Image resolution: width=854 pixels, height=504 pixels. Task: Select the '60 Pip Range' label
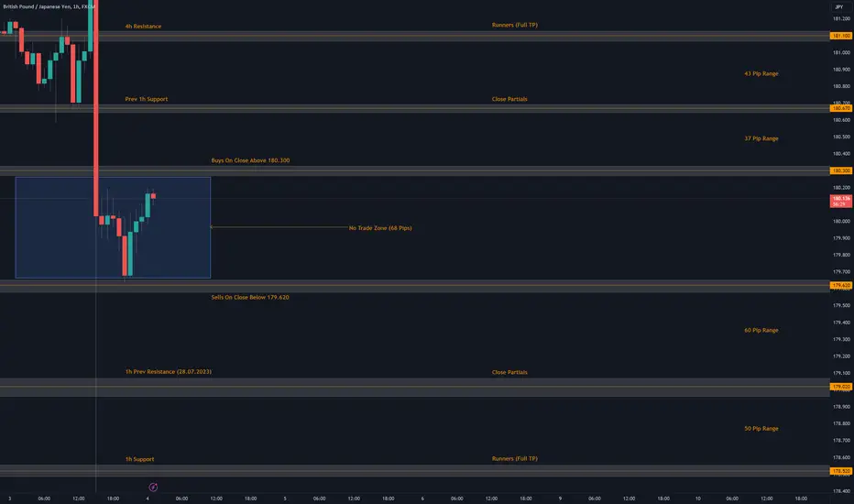(761, 330)
